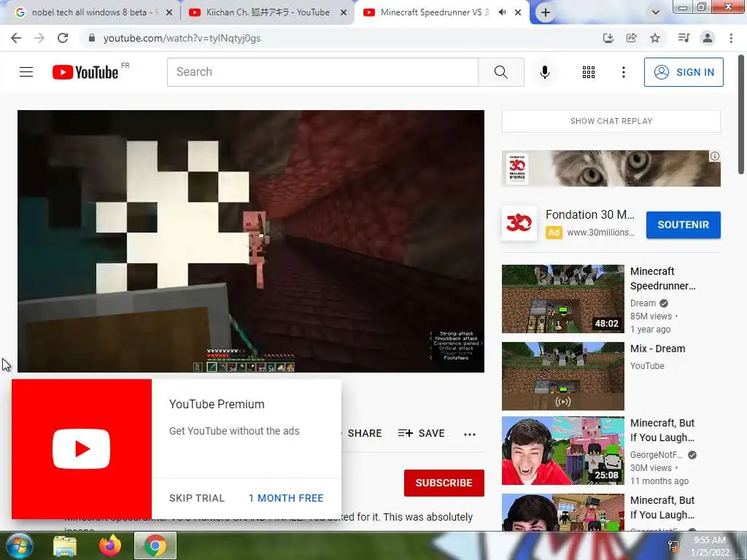Open media controls icon in Chrome toolbar
This screenshot has height=560, width=747.
684,38
